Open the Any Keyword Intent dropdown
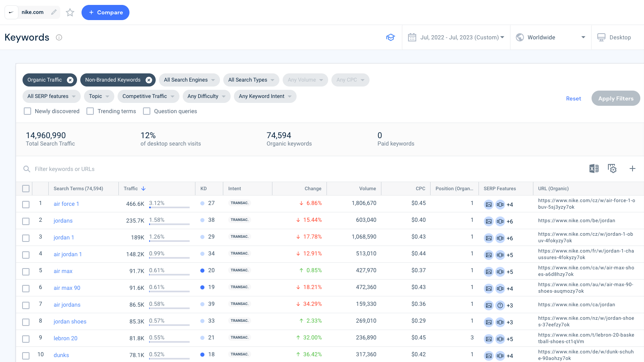Screen dimensions: 644x362 pyautogui.click(x=265, y=96)
